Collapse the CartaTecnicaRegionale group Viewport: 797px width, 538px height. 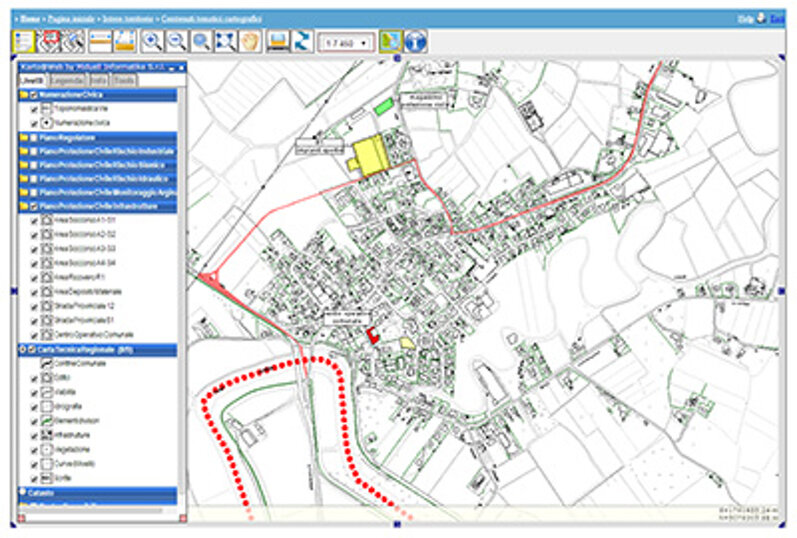coord(23,349)
